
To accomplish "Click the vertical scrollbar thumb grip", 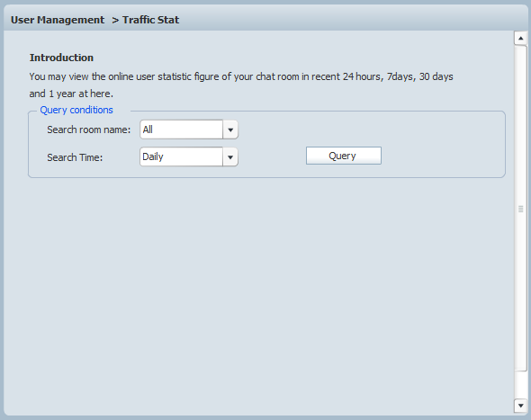I will coord(520,210).
